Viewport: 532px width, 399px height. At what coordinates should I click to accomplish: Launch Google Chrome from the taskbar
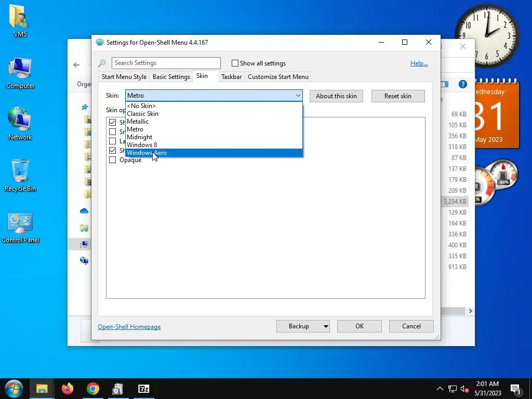pyautogui.click(x=92, y=389)
